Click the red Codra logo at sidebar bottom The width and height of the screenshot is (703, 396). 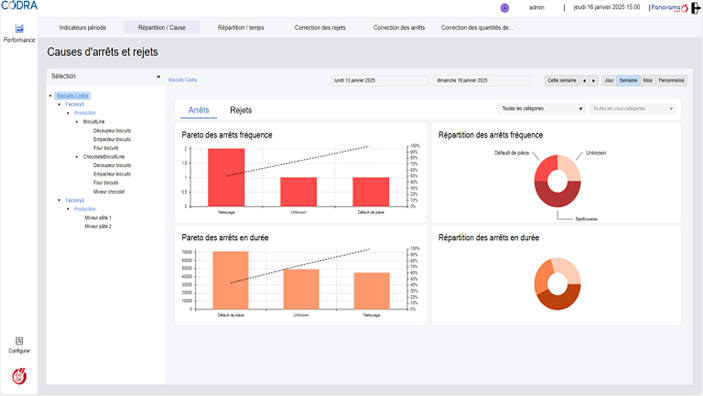pos(19,376)
